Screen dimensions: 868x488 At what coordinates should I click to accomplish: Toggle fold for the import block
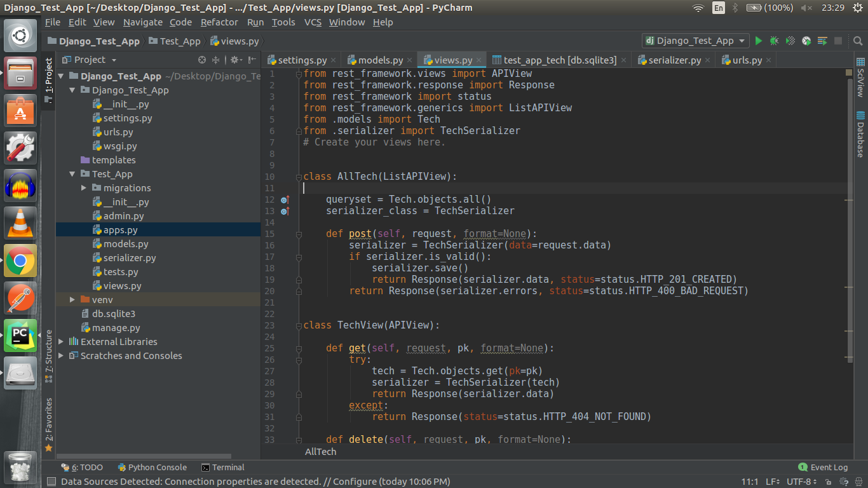tap(299, 74)
